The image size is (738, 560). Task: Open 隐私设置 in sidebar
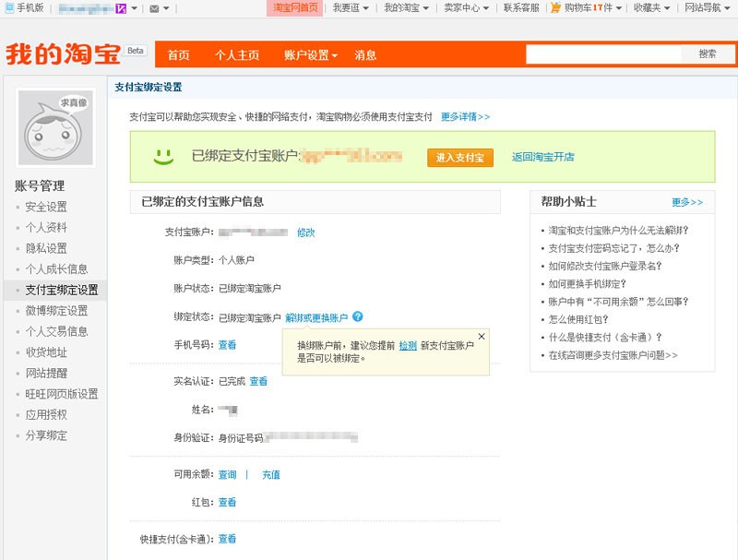tap(46, 248)
